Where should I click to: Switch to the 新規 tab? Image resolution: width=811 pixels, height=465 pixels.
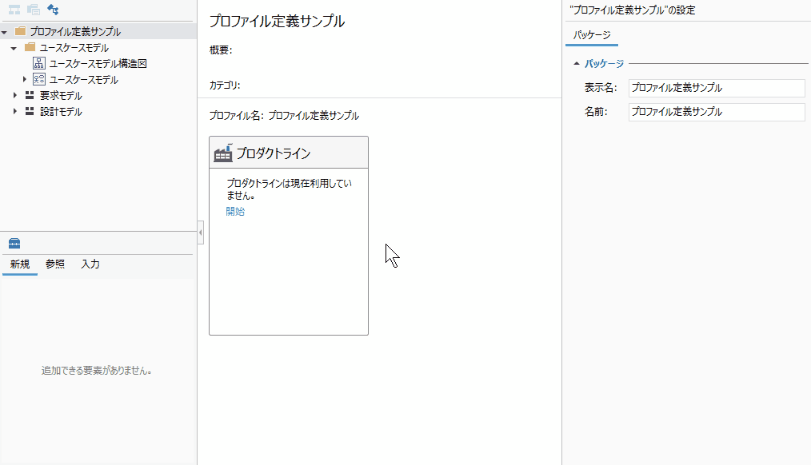[20, 264]
